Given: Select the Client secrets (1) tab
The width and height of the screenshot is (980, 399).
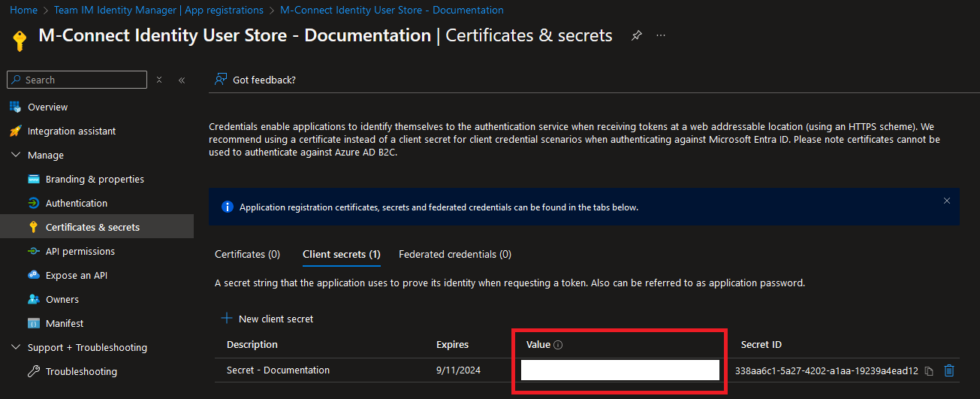Looking at the screenshot, I should coord(342,254).
